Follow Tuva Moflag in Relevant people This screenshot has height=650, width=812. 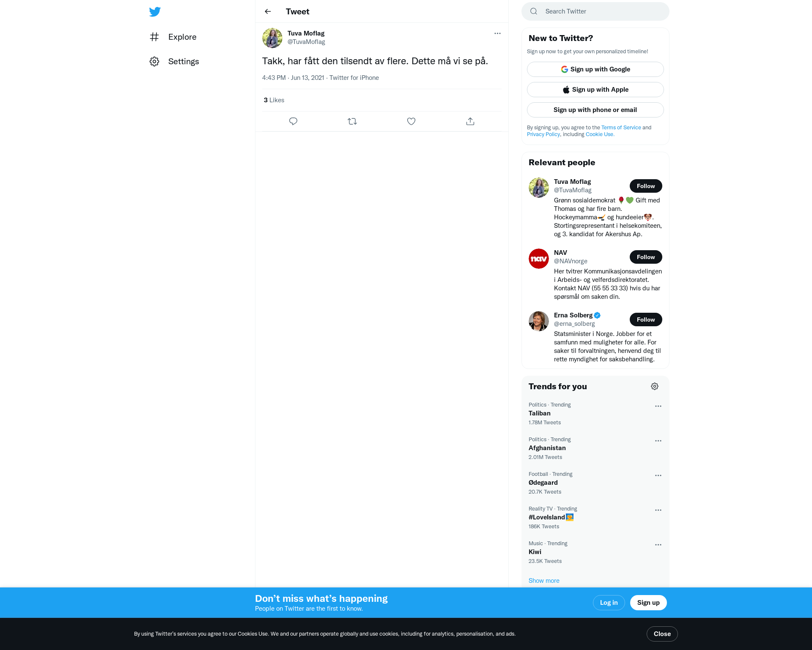click(646, 186)
